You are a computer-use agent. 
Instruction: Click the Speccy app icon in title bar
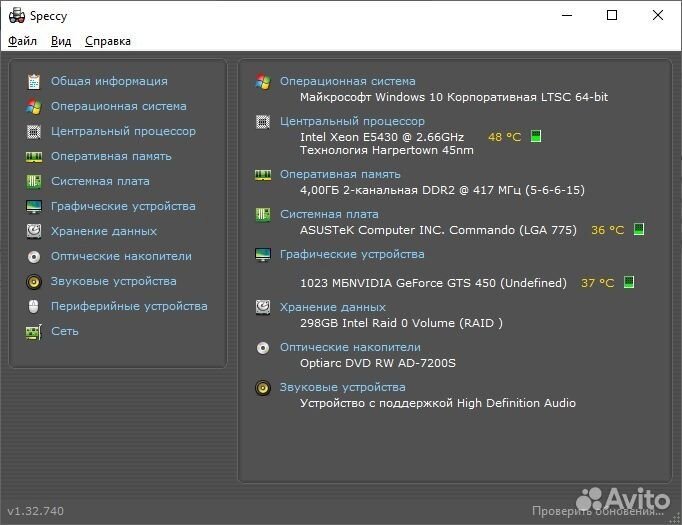click(17, 16)
